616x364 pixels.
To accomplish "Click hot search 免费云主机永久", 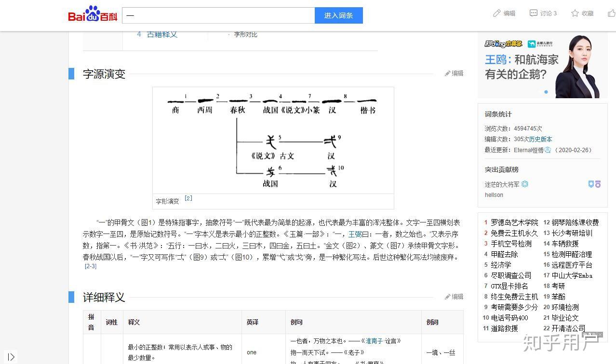I will (514, 233).
